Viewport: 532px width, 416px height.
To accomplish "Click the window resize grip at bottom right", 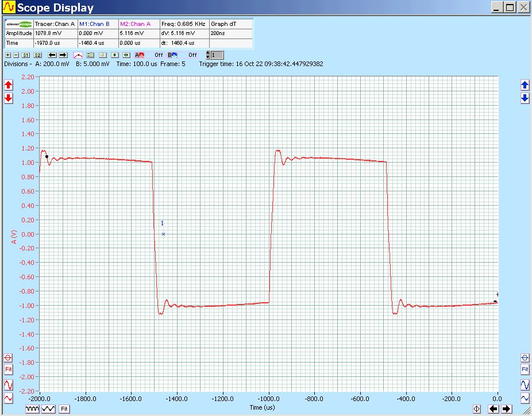I will (x=528, y=412).
